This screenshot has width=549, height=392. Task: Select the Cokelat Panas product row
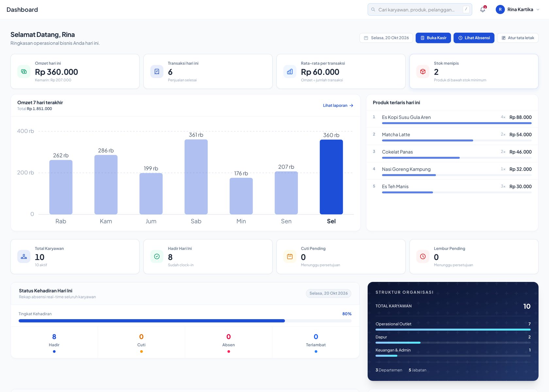452,154
